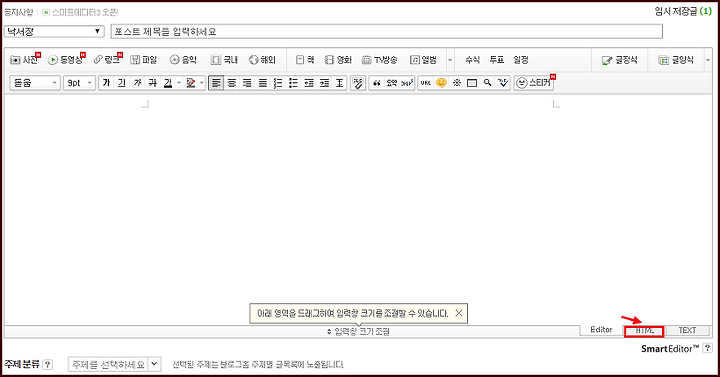Open the 낙서장 category dropdown
Image resolution: width=720 pixels, height=377 pixels.
tap(54, 31)
